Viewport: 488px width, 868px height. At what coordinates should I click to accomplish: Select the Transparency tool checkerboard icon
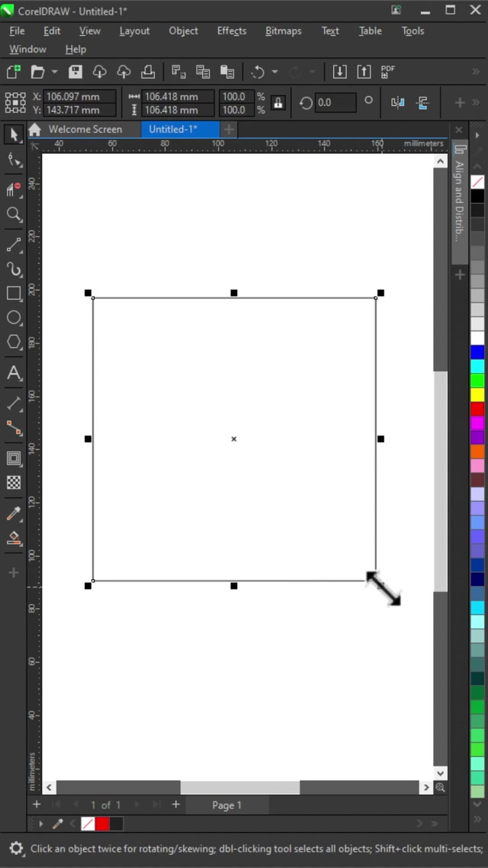tap(14, 482)
